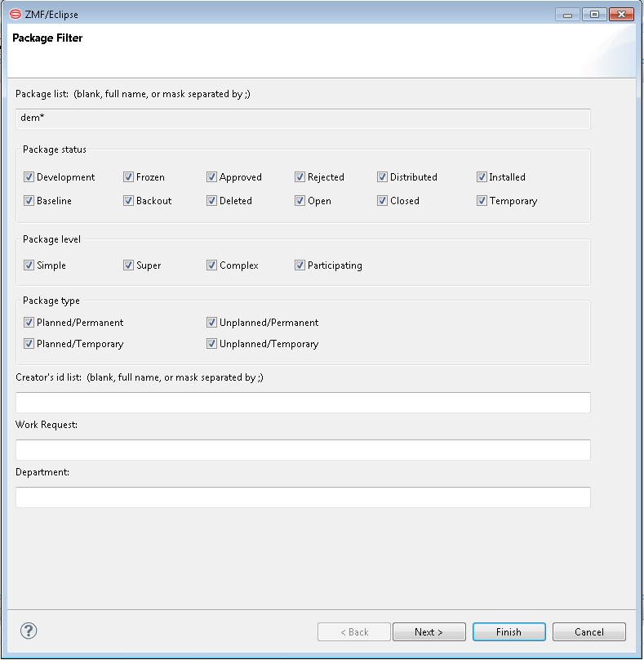This screenshot has height=660, width=644.
Task: Toggle the Approved status checkbox
Action: click(211, 176)
